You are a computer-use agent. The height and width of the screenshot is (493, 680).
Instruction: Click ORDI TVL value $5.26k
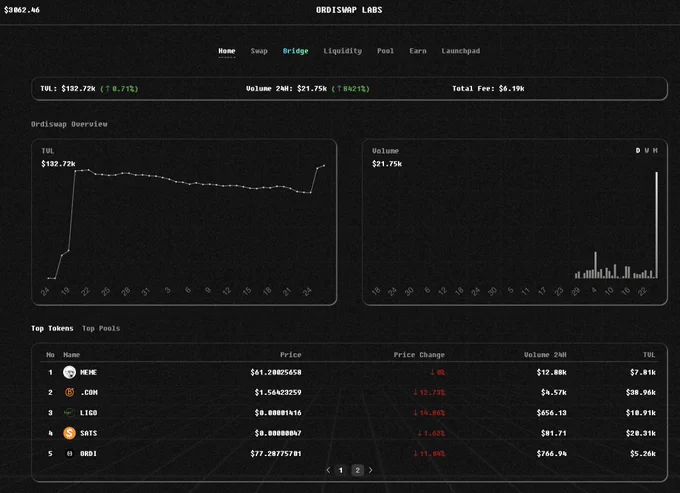coord(643,453)
